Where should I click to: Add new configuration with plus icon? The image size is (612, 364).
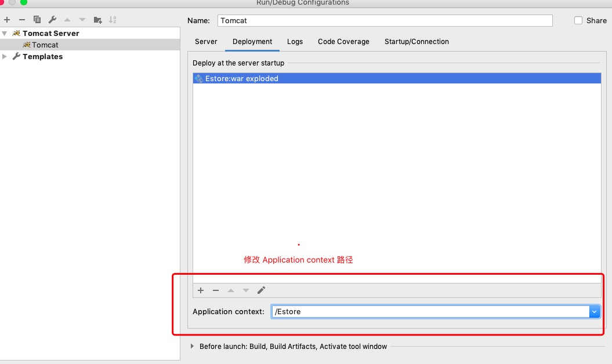click(x=7, y=20)
